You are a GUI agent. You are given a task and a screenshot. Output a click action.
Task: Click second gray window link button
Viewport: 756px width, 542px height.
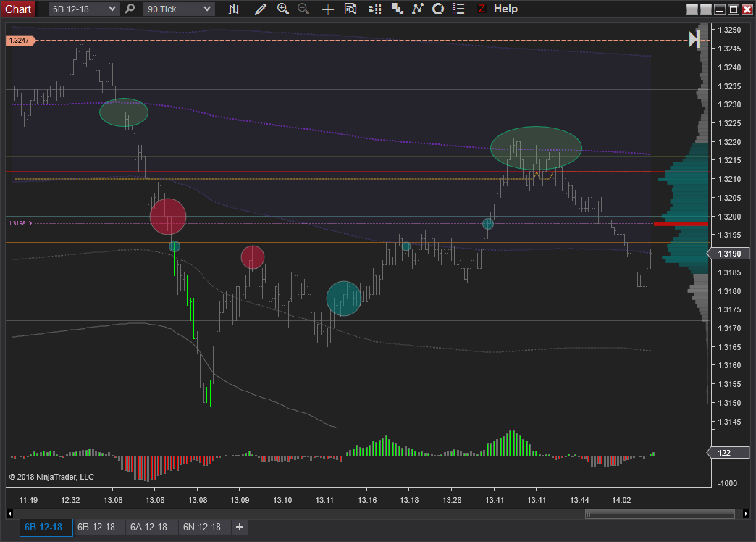(705, 9)
